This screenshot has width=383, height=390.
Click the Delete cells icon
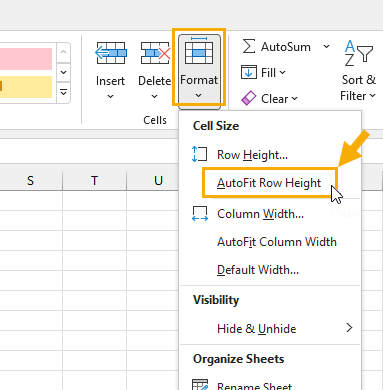click(155, 53)
